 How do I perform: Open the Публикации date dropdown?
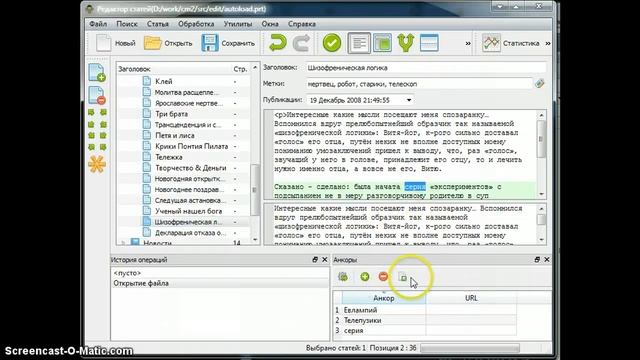409,100
